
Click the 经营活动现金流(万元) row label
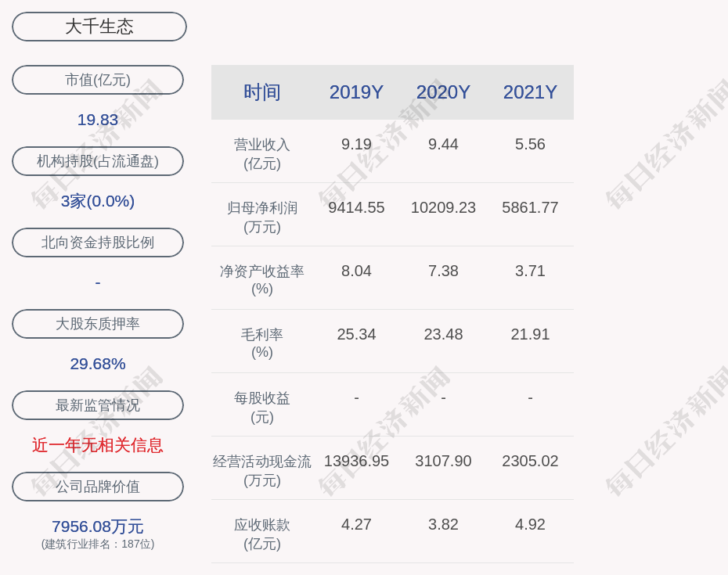tap(262, 471)
